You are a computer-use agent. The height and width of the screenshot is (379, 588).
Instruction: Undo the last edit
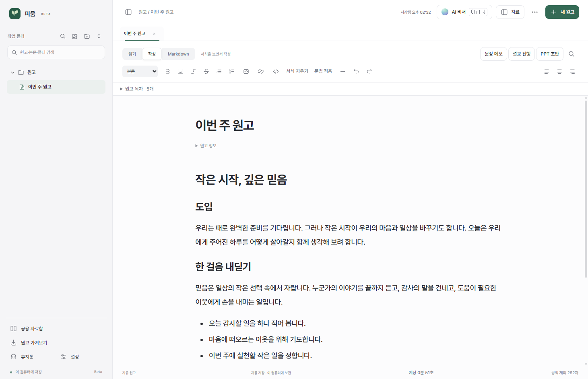(x=356, y=71)
